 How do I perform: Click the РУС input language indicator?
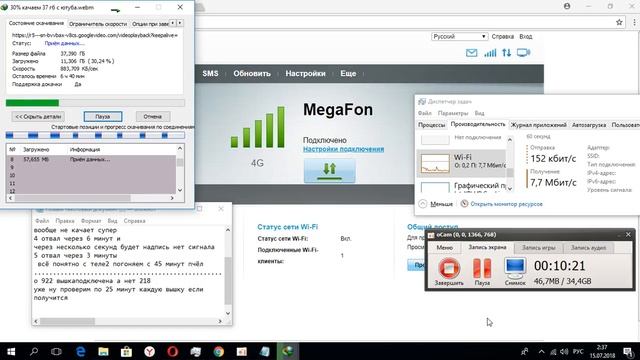(x=578, y=351)
